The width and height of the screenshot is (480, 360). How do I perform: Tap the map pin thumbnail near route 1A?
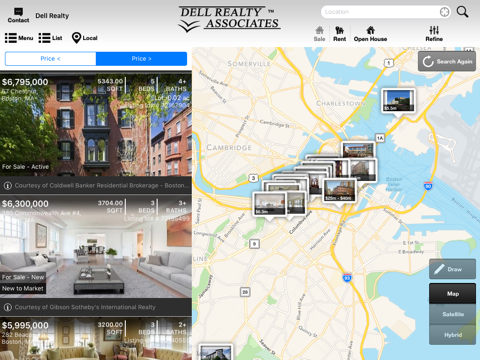coord(358,150)
